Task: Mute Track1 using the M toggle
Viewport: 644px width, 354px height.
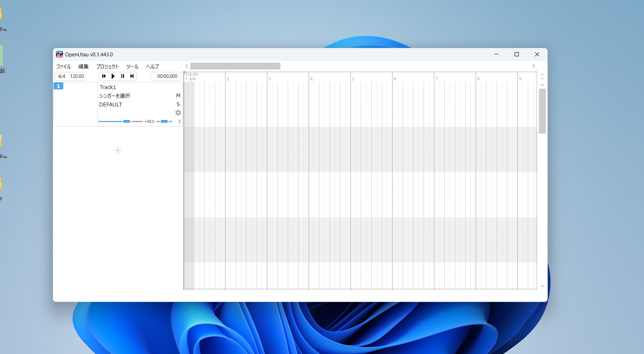Action: [x=178, y=95]
